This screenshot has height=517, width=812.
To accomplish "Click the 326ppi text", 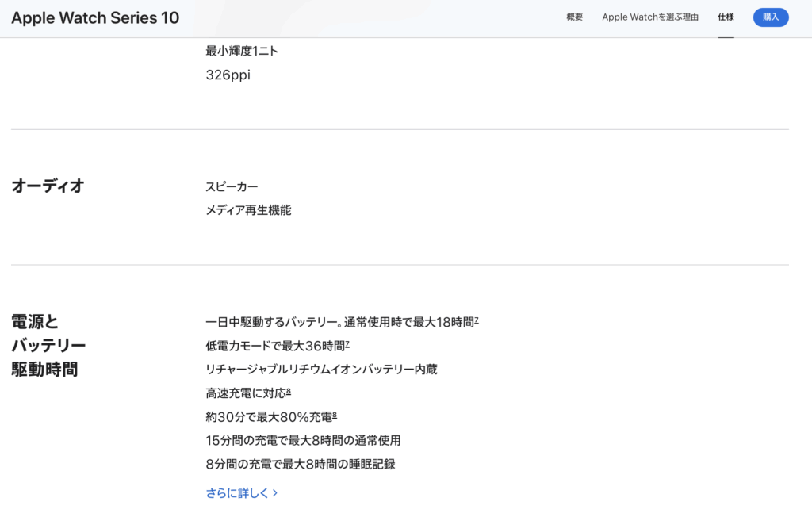I will point(228,75).
